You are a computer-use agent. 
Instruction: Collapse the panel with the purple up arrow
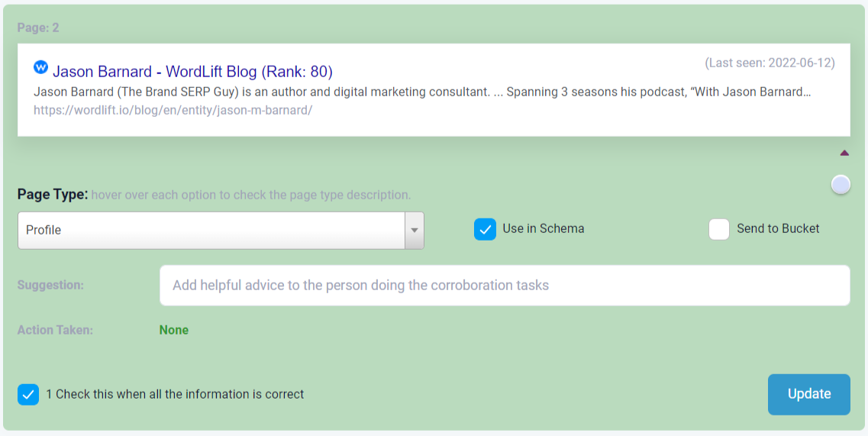point(844,153)
